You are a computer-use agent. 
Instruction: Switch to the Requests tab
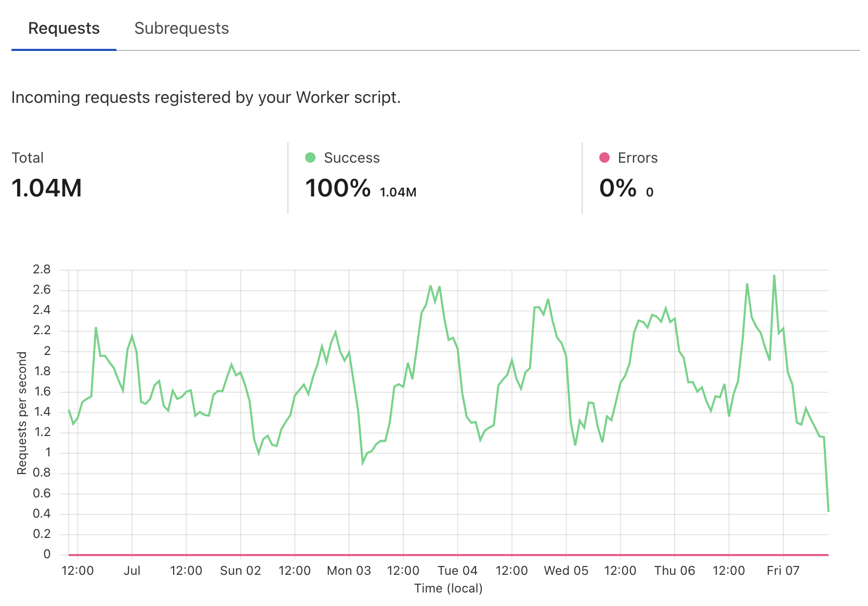pyautogui.click(x=64, y=29)
